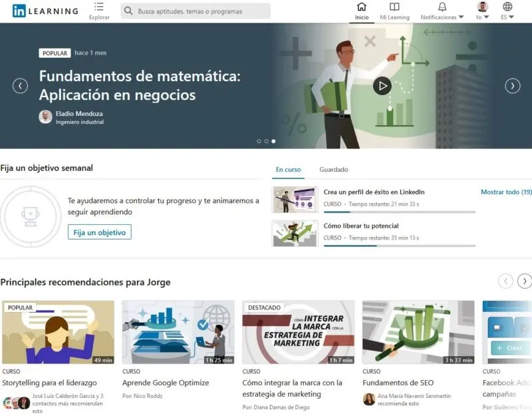The height and width of the screenshot is (420, 532).
Task: Open the Notificaciones bell icon
Action: click(442, 7)
